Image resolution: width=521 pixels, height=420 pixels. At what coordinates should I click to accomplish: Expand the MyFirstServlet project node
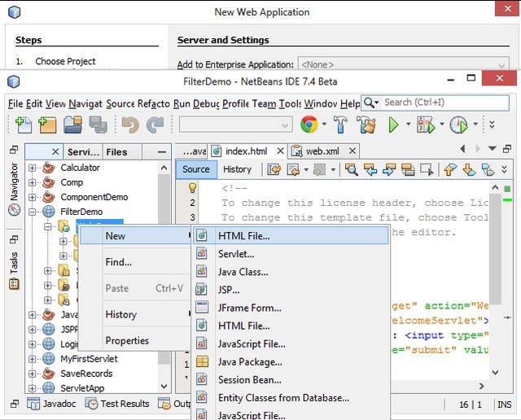tap(33, 359)
